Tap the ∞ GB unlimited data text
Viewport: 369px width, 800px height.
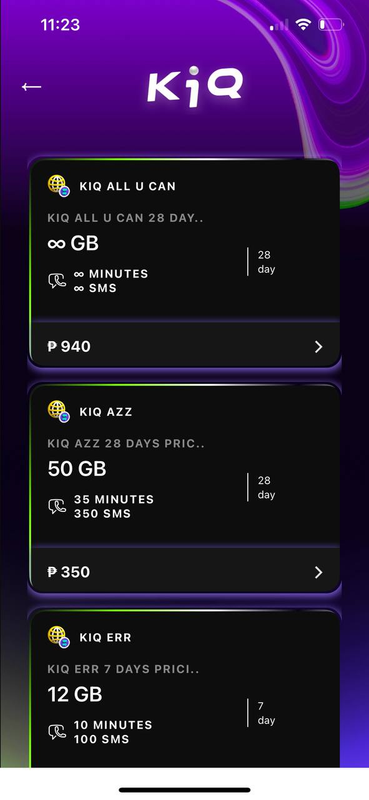[73, 243]
